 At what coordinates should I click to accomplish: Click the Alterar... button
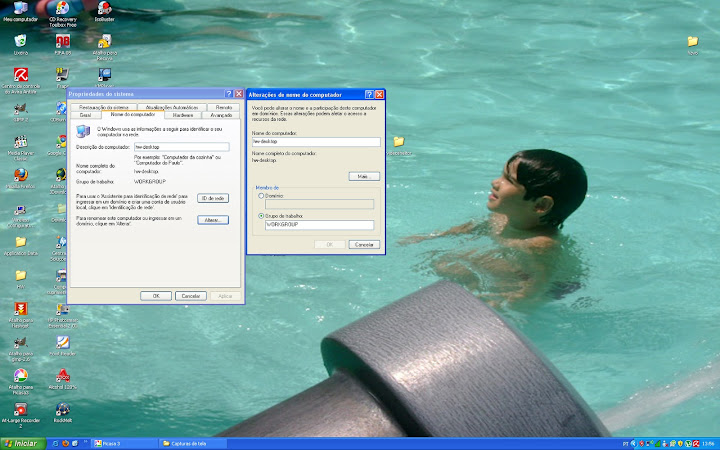coord(213,219)
